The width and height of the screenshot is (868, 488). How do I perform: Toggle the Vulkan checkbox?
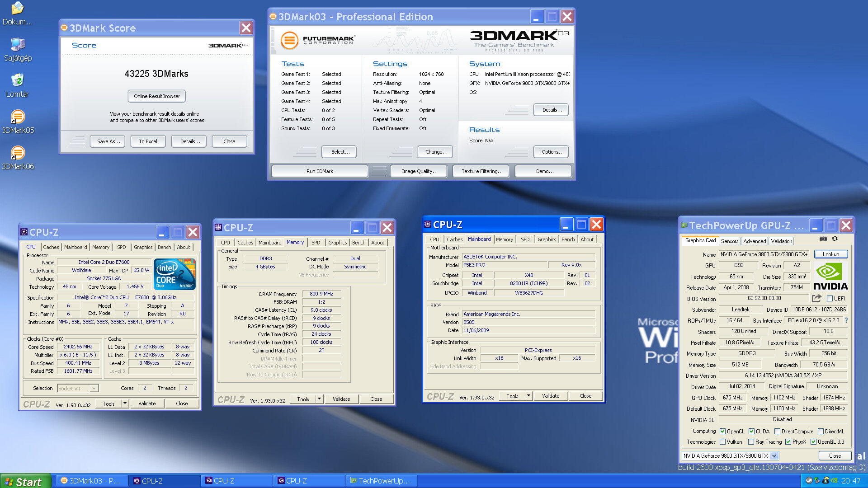722,442
